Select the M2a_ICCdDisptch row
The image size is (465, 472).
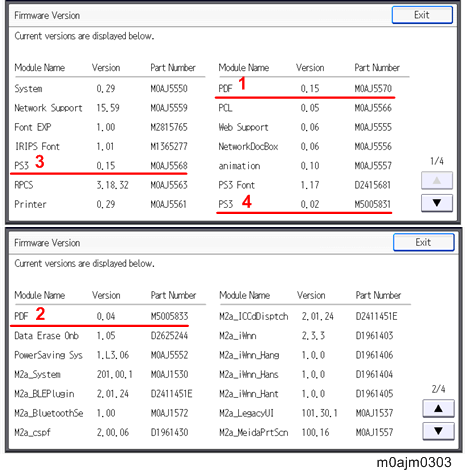tap(308, 316)
